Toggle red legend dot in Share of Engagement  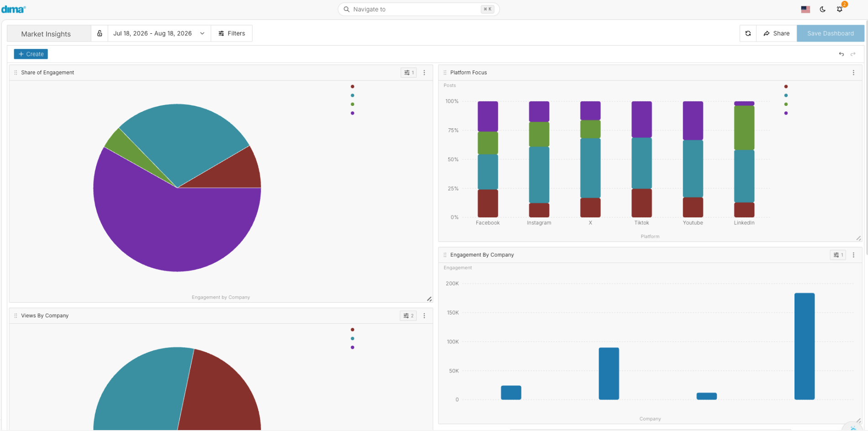[352, 86]
